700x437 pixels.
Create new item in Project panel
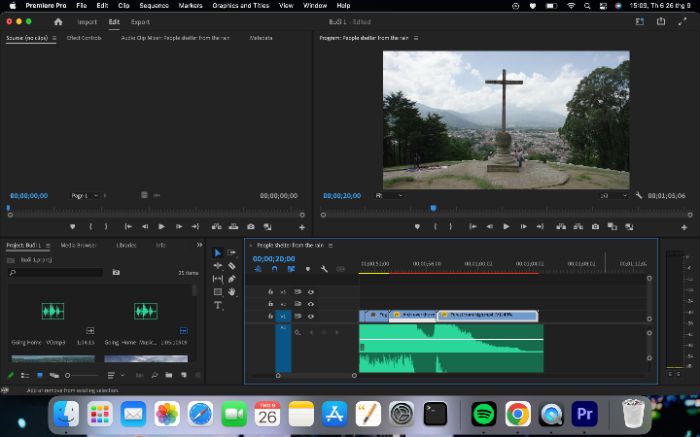tap(183, 375)
